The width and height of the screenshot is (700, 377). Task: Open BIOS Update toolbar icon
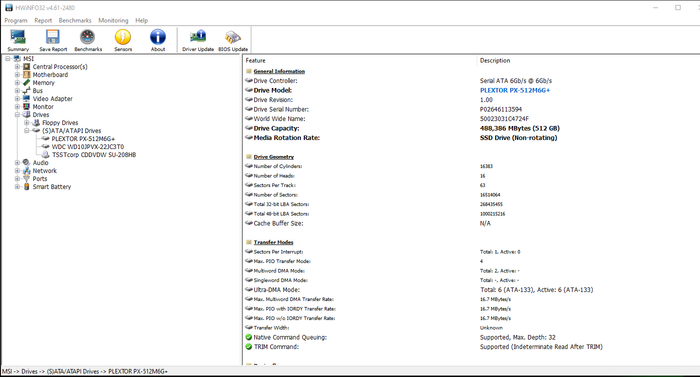[x=233, y=40]
